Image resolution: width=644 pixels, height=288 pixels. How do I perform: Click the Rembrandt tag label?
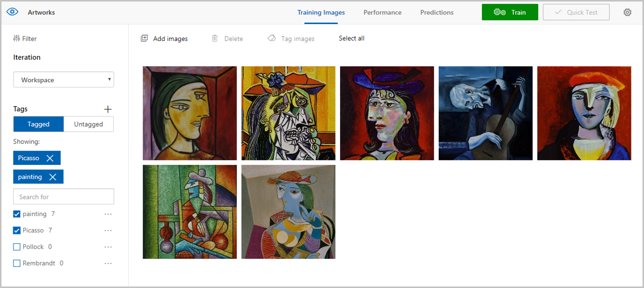pos(39,263)
